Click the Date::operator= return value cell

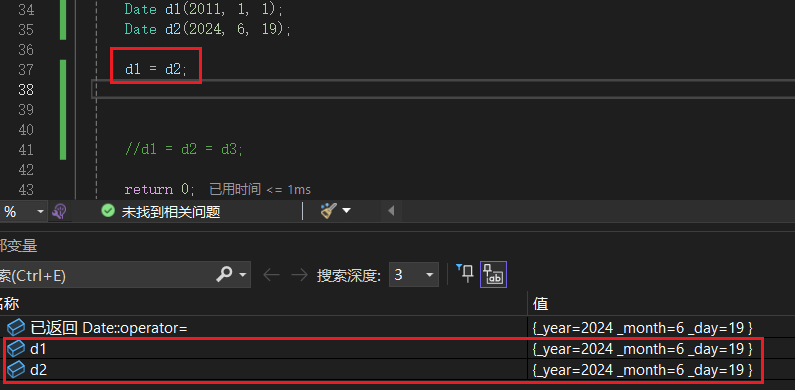pos(642,328)
